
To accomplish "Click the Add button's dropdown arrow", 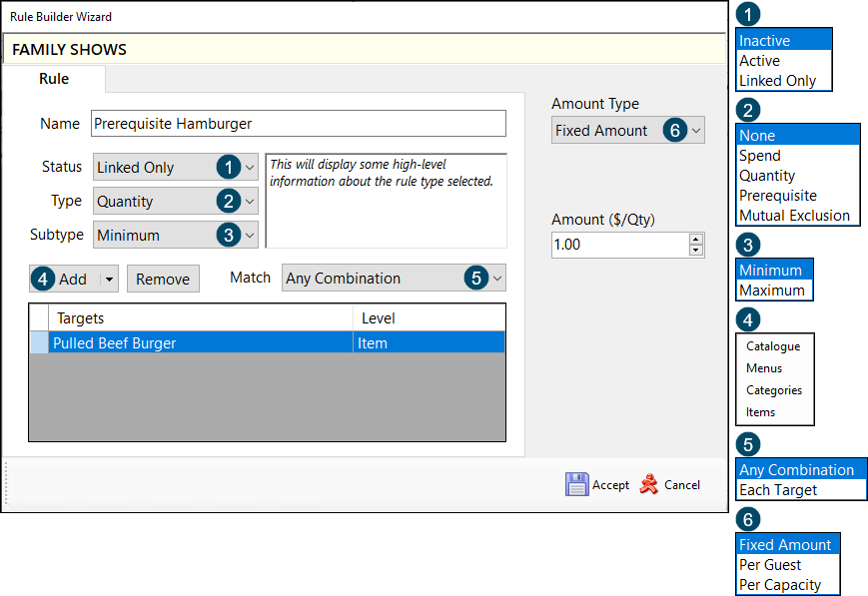I will tap(110, 279).
